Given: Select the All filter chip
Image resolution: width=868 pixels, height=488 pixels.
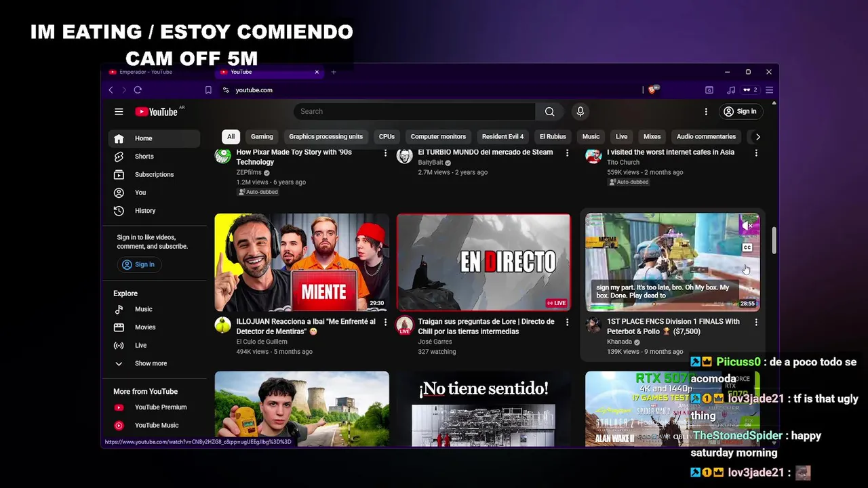Looking at the screenshot, I should tap(231, 136).
